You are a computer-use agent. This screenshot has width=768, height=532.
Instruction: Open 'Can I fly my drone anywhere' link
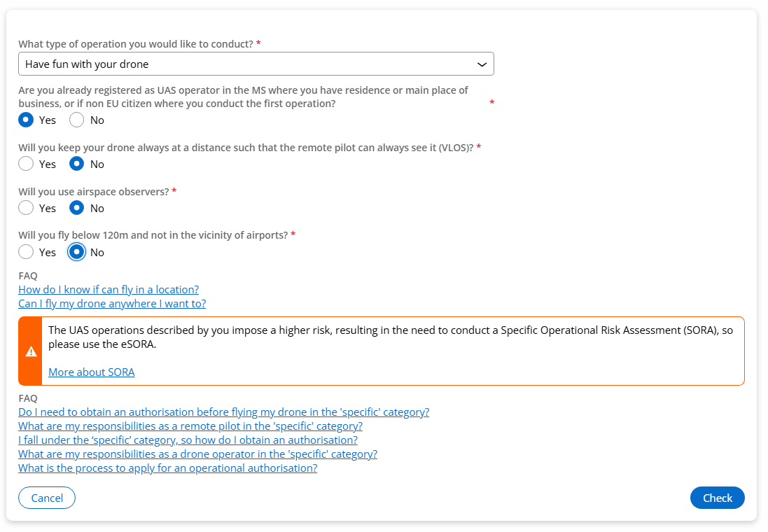coord(112,304)
